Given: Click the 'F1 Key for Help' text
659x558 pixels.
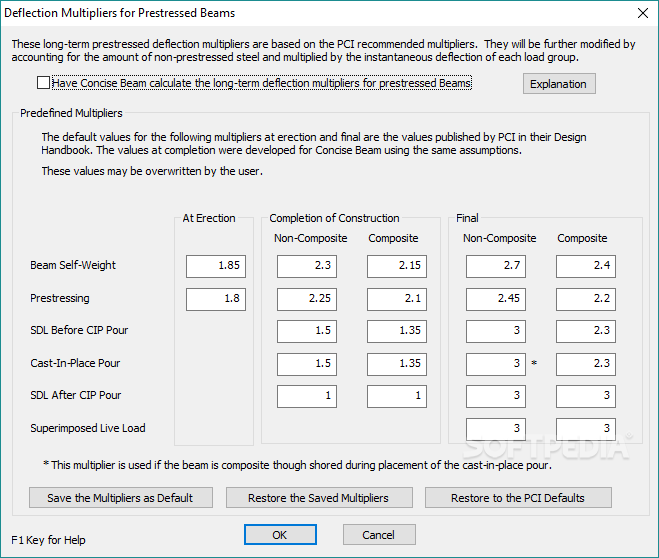Looking at the screenshot, I should (x=48, y=540).
